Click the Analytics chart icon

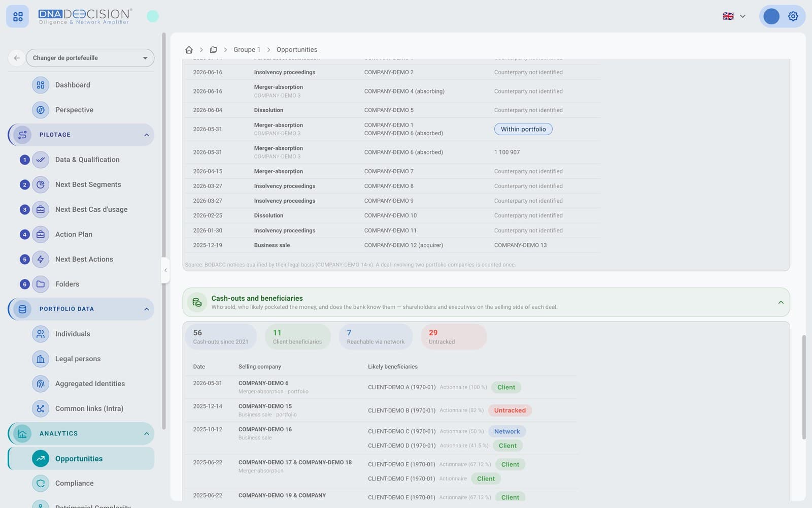pos(22,433)
